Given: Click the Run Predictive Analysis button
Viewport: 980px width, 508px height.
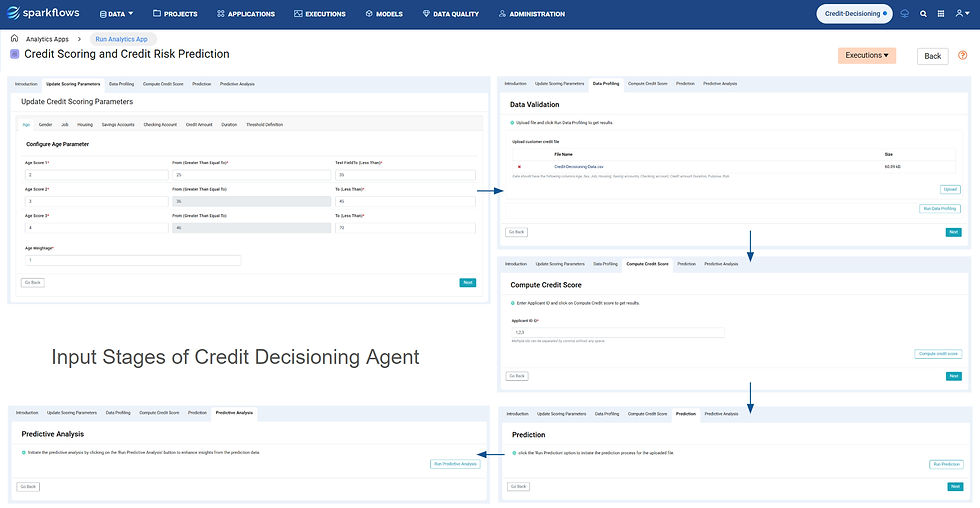Looking at the screenshot, I should (x=456, y=464).
